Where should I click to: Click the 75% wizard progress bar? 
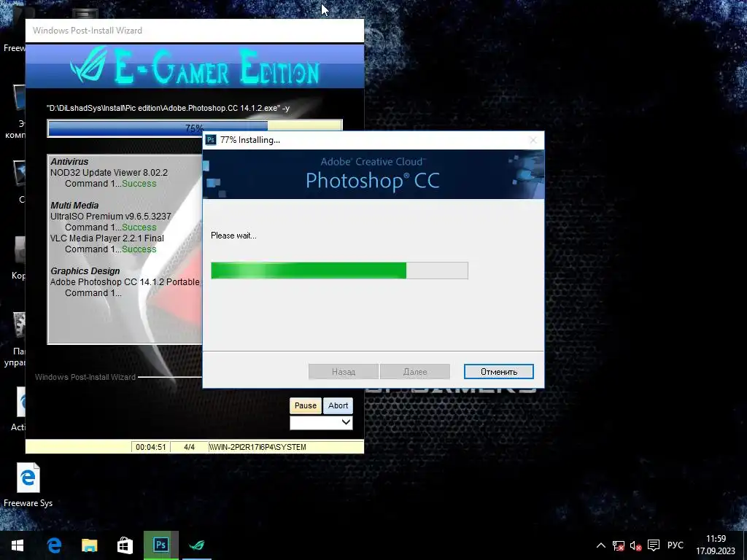click(194, 128)
